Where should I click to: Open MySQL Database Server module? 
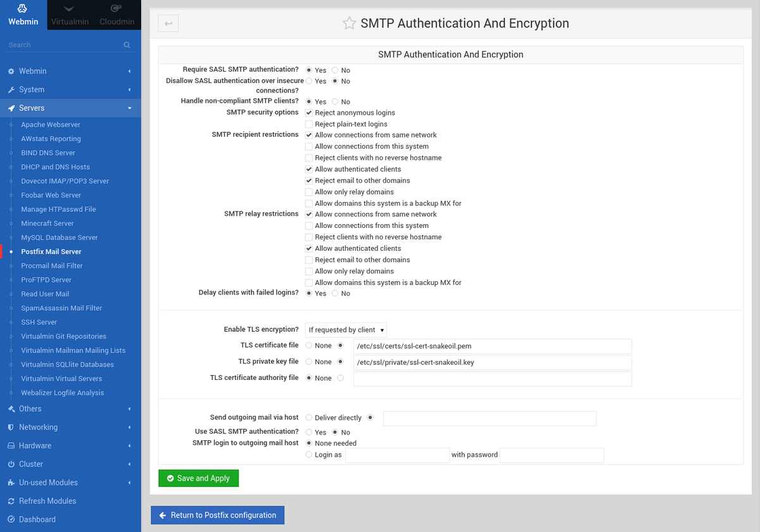(60, 237)
